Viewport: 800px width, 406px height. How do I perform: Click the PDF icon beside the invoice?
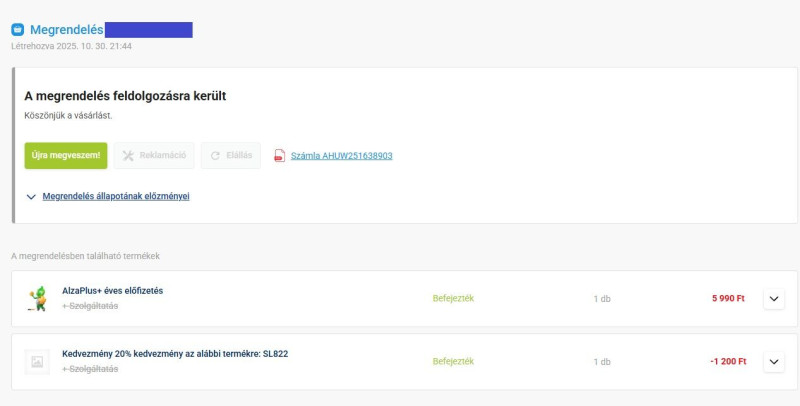tap(280, 156)
